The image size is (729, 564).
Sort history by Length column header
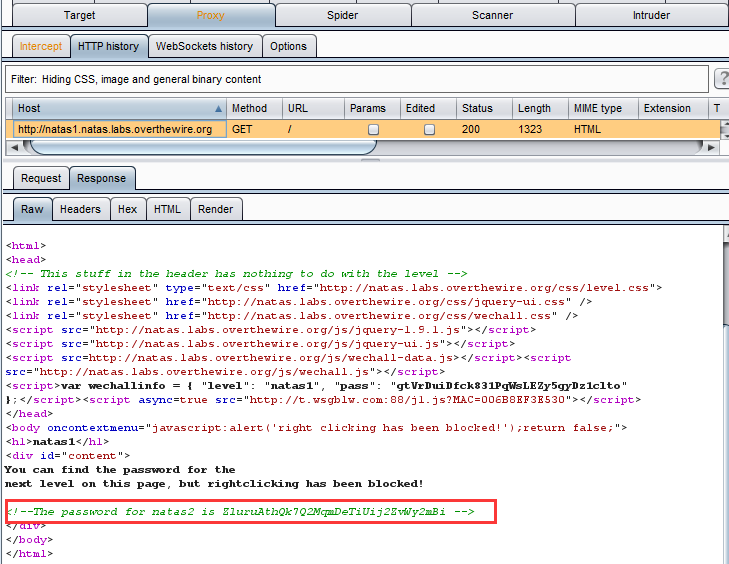coord(534,108)
